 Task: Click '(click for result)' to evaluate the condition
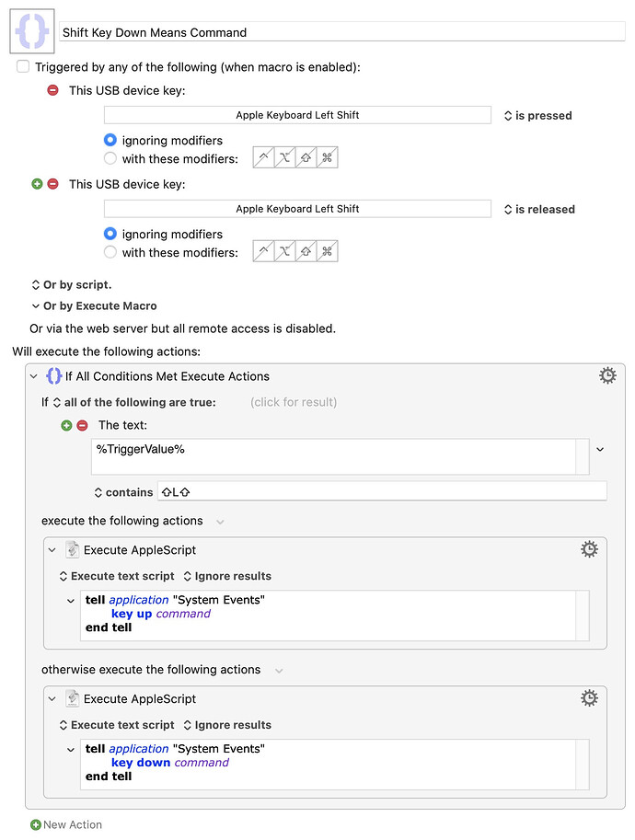[x=294, y=402]
